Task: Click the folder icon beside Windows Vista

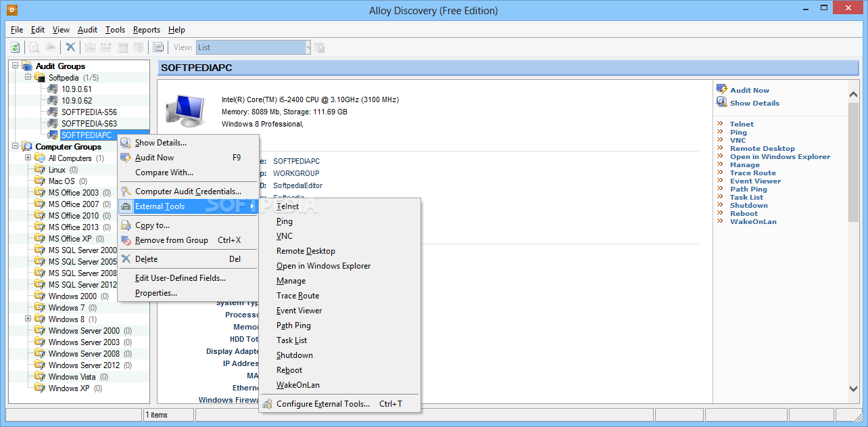Action: [41, 377]
